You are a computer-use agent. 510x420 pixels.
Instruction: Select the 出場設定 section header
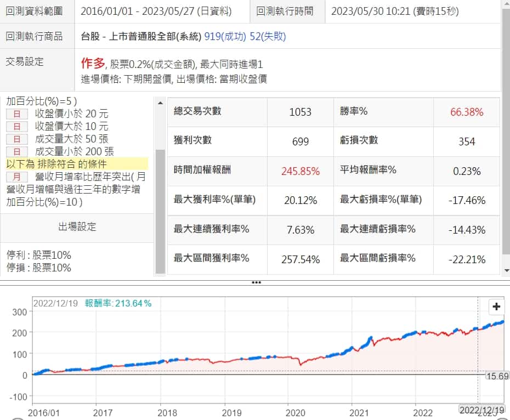(x=77, y=227)
